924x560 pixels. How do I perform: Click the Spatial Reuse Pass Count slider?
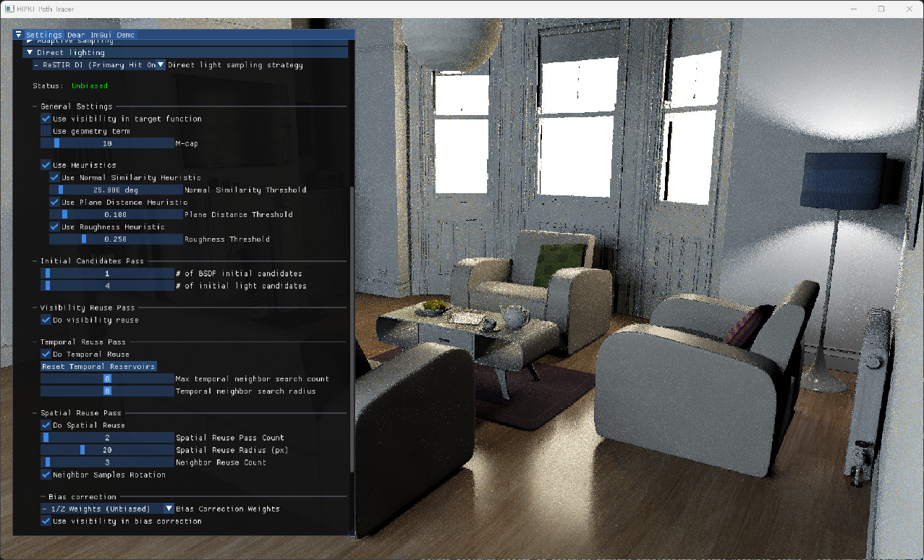[x=107, y=438]
